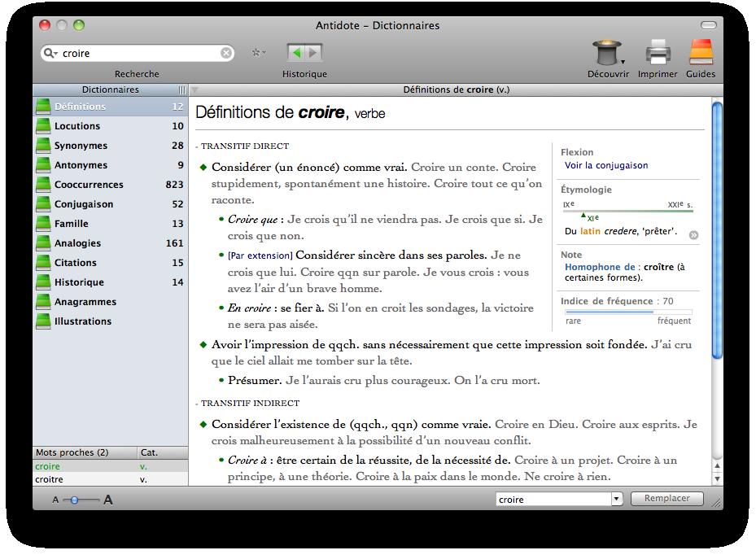
Task: Click the green zoom window button
Action: coord(79,25)
